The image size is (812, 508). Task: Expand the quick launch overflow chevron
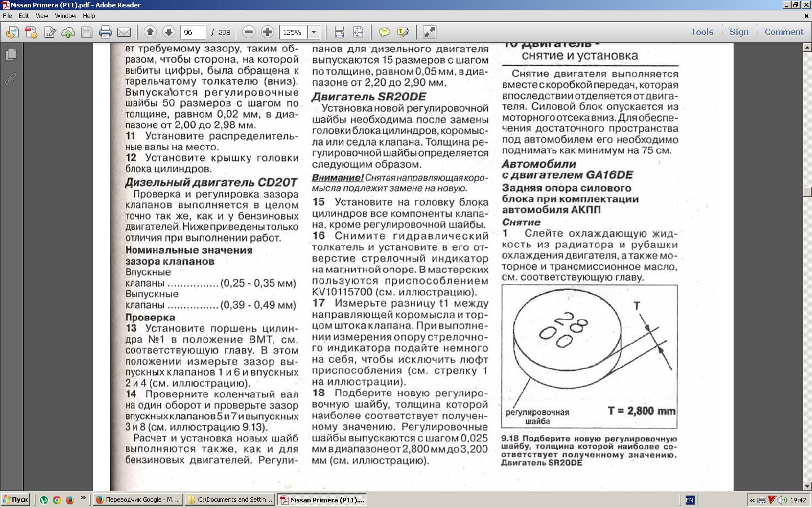[83, 498]
